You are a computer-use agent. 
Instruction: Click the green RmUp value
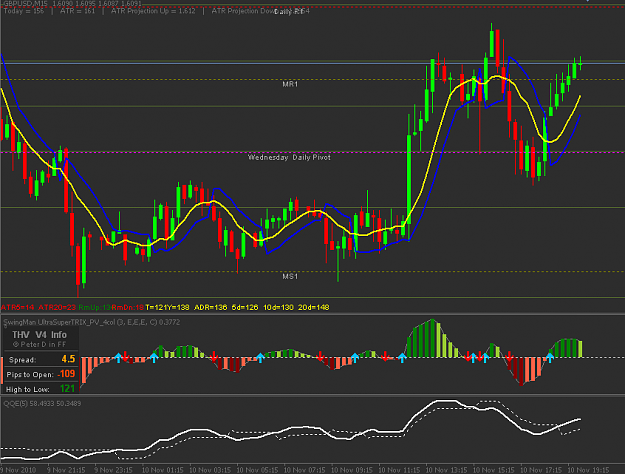[95, 307]
